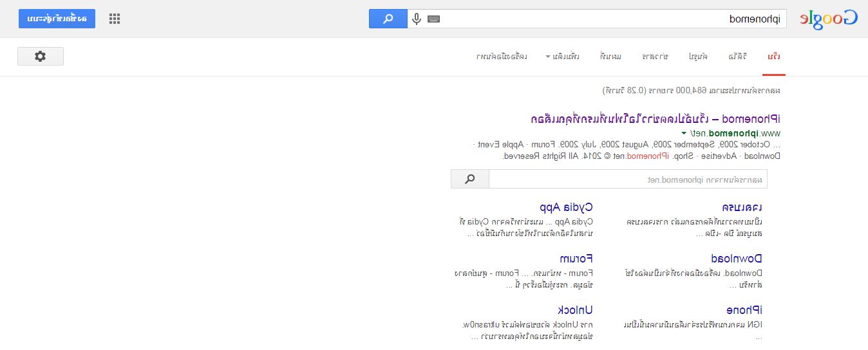The height and width of the screenshot is (350, 868).
Task: Click the result count text showing 684,000
Action: 692,90
